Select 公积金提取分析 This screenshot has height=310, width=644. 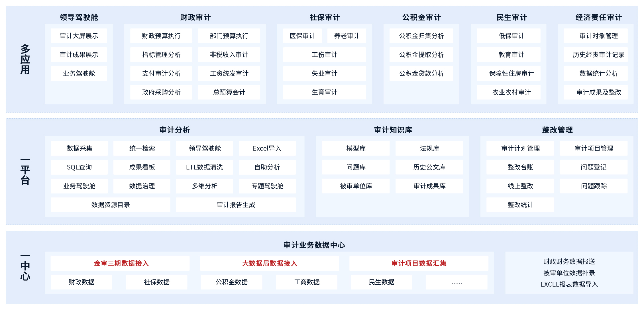pos(421,55)
